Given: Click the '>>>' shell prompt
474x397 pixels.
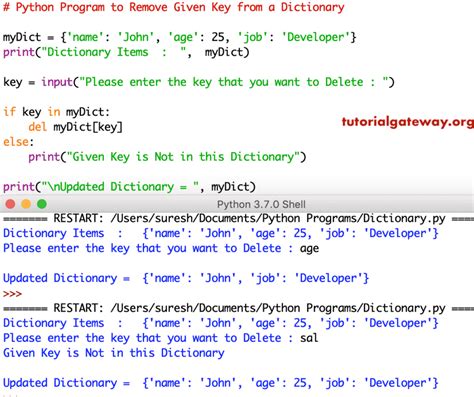Looking at the screenshot, I should tap(12, 294).
